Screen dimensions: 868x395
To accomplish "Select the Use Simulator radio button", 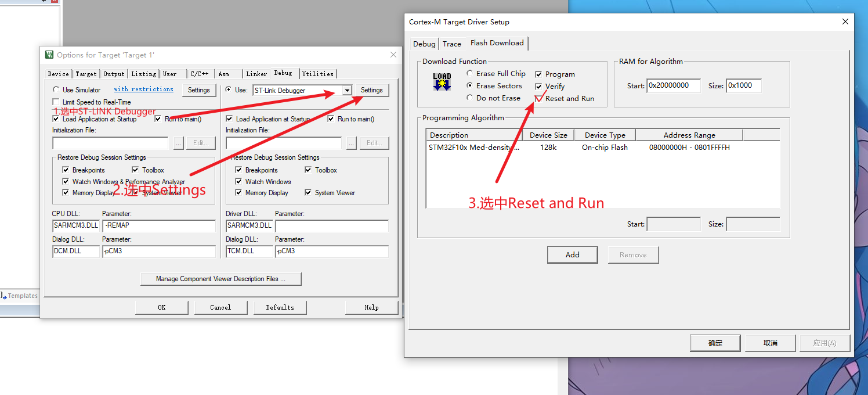I will [x=56, y=90].
